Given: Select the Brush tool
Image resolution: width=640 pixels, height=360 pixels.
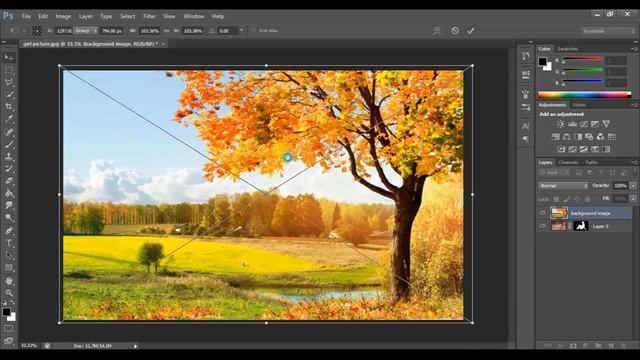Looking at the screenshot, I should (9, 144).
